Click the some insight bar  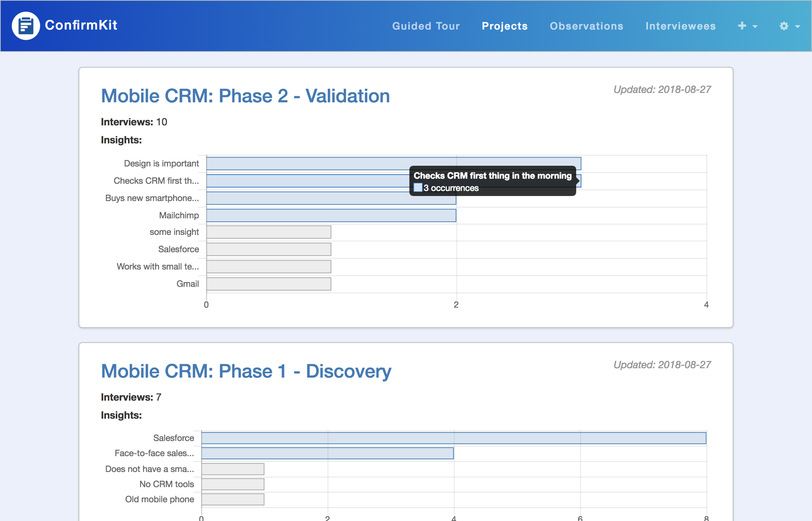pyautogui.click(x=269, y=232)
